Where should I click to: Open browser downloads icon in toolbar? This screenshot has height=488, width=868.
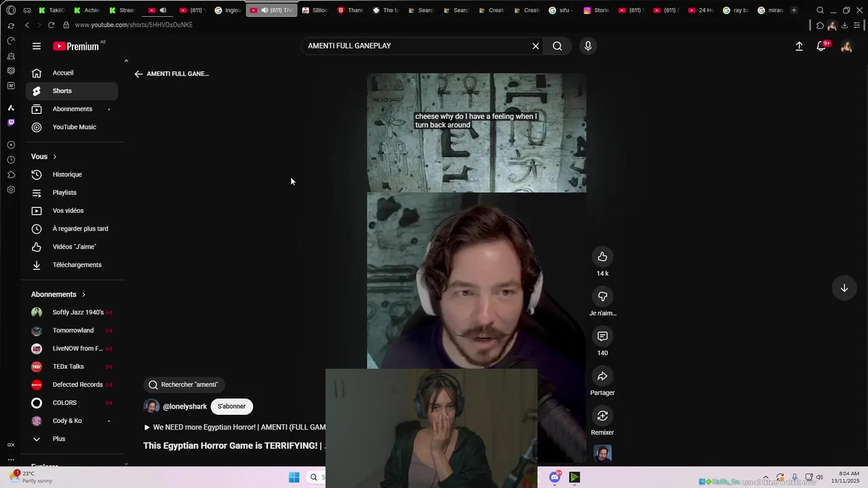pos(844,25)
